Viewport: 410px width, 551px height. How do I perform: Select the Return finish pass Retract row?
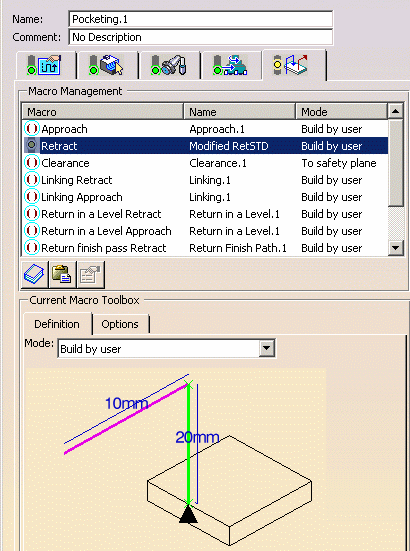[205, 248]
